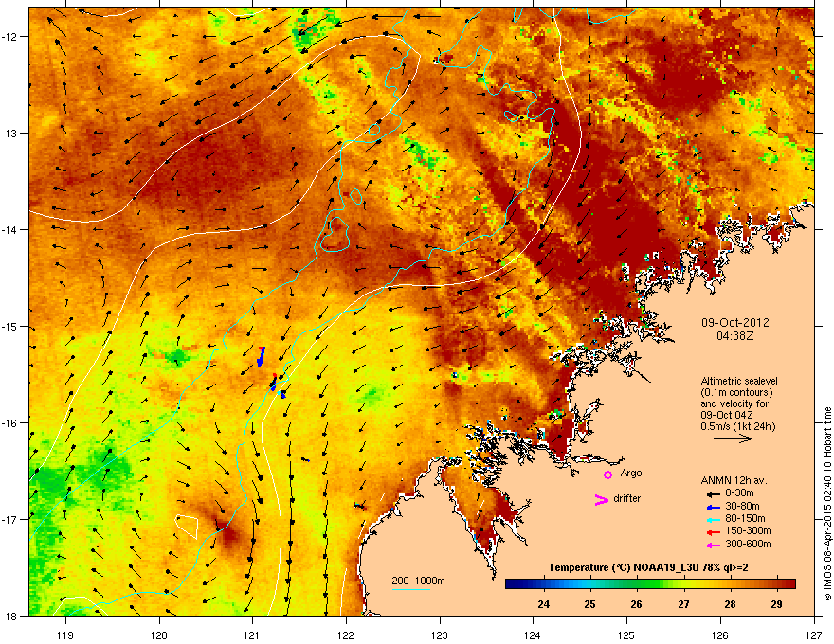The width and height of the screenshot is (834, 644).
Task: Click the '150-300m' depth label
Action: coord(748,530)
